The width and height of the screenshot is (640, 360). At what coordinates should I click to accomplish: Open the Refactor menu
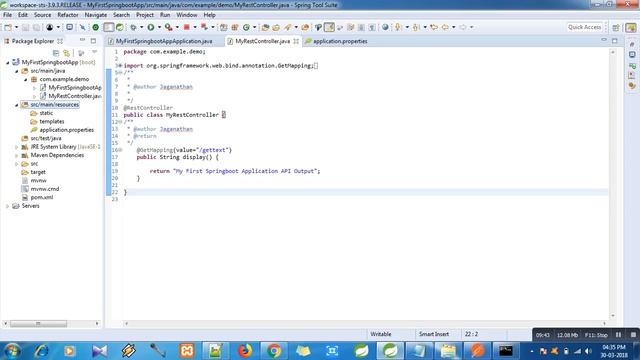click(68, 15)
